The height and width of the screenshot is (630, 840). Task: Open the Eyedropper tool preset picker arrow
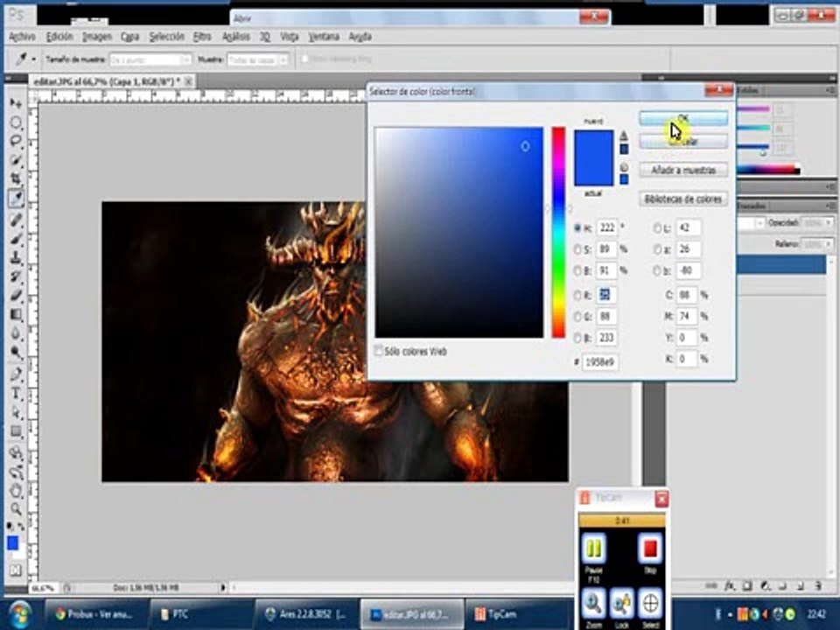[34, 59]
